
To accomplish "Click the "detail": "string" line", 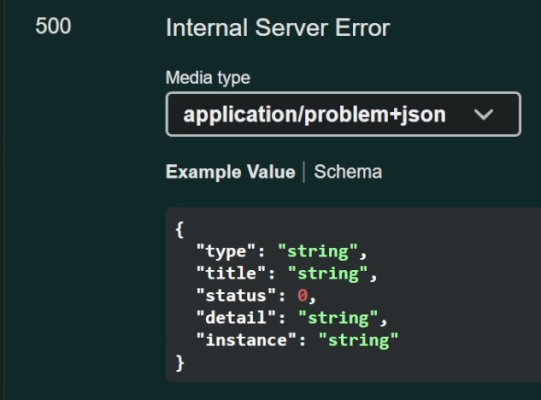I will tap(292, 318).
